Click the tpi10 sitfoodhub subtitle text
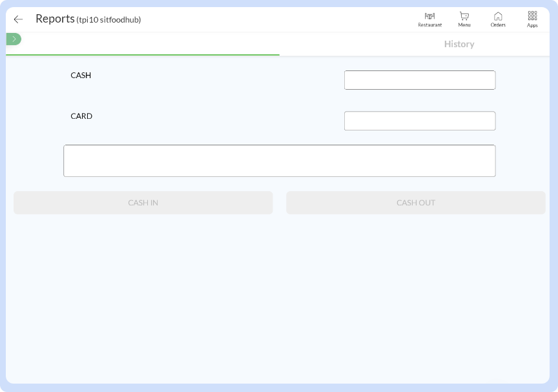This screenshot has height=392, width=558. pos(108,20)
